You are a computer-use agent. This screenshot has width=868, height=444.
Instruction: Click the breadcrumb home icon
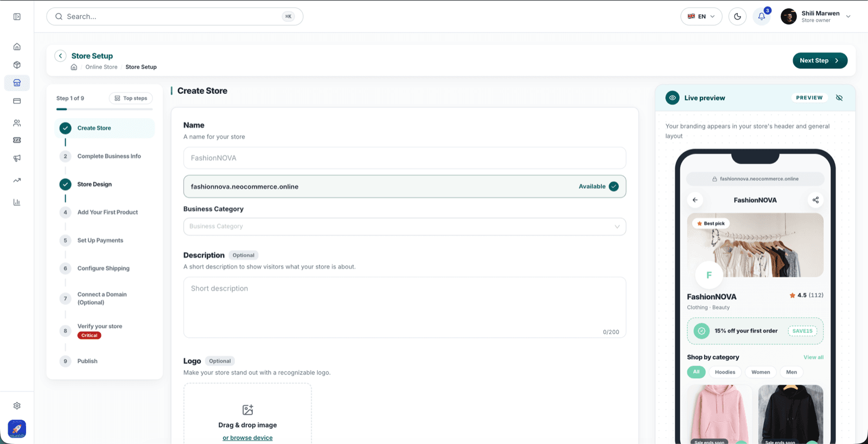(74, 67)
